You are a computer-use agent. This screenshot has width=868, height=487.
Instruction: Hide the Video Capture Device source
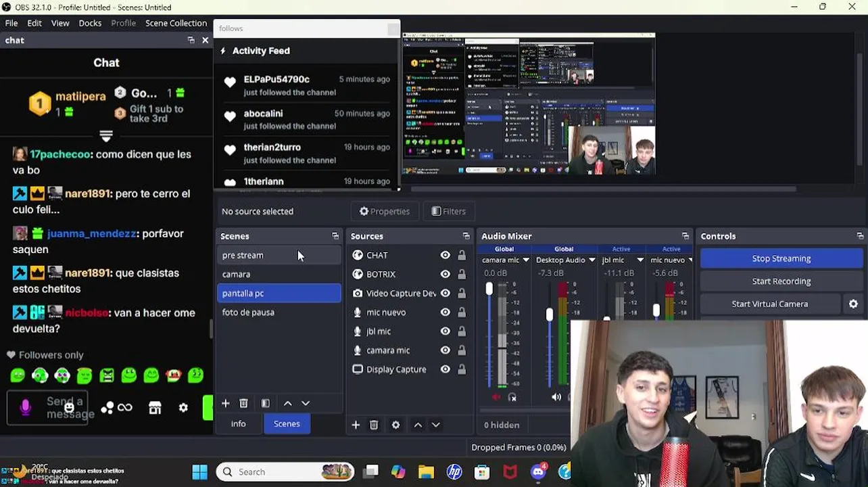point(445,293)
